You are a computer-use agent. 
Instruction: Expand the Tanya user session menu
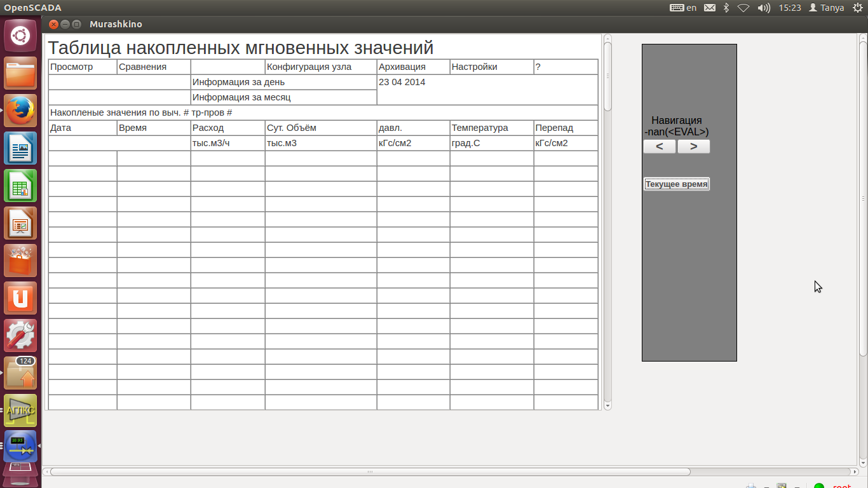pos(826,8)
